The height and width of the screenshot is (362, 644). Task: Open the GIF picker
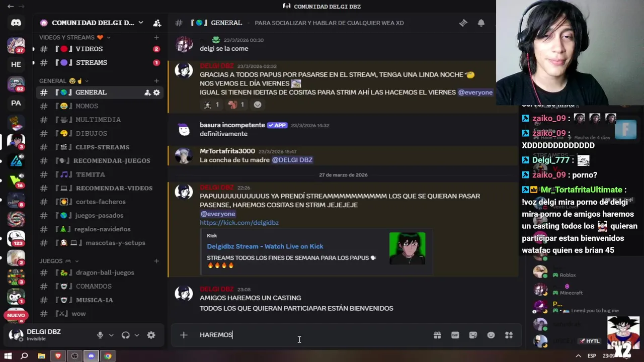(455, 335)
